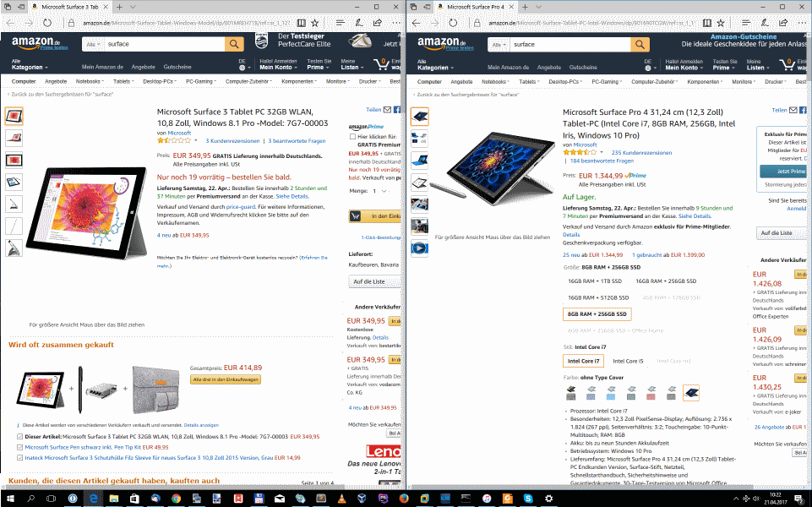Expand the 'Alle' search category dropdown in right window

point(499,45)
